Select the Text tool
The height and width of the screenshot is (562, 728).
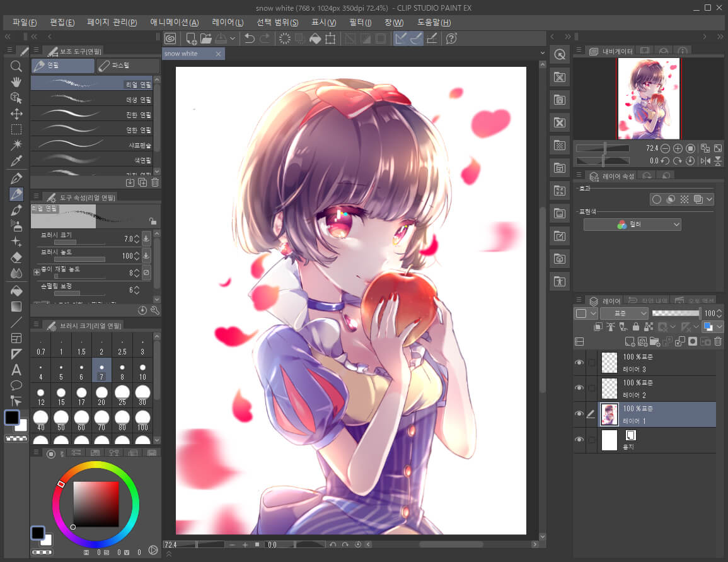point(16,370)
